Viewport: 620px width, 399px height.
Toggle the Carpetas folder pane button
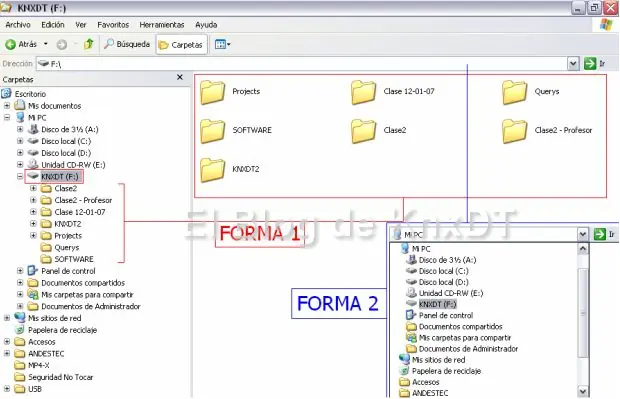pyautogui.click(x=181, y=45)
